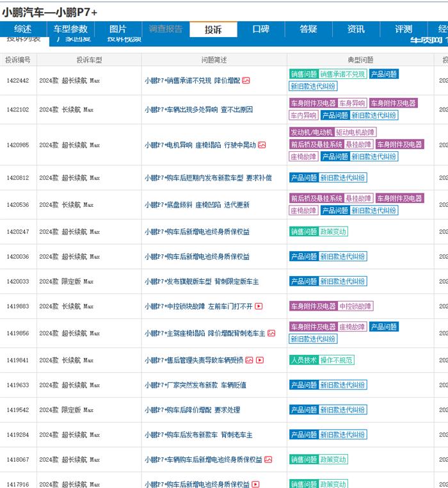The image size is (448, 488).
Task: Click 悬挂故障 tag in row 1420536
Action: (x=358, y=199)
